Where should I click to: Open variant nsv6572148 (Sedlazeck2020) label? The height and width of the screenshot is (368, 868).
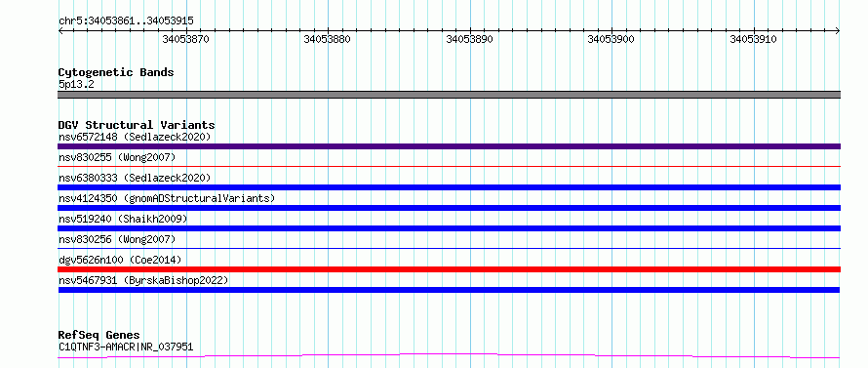(x=135, y=137)
